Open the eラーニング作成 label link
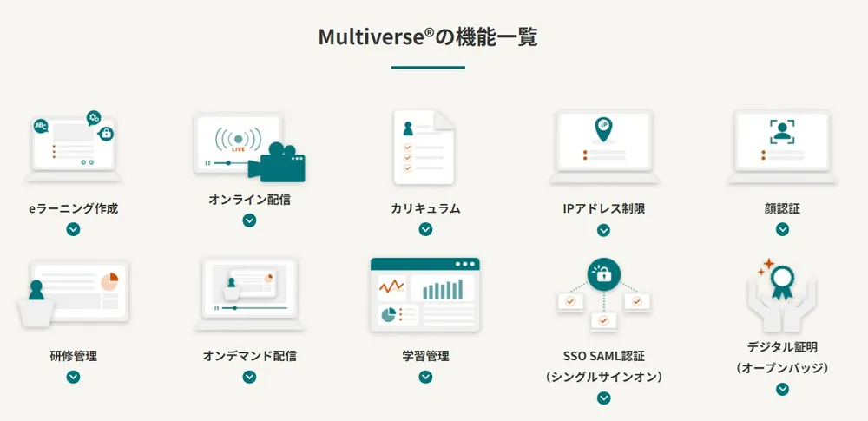The height and width of the screenshot is (421, 868). pos(73,209)
